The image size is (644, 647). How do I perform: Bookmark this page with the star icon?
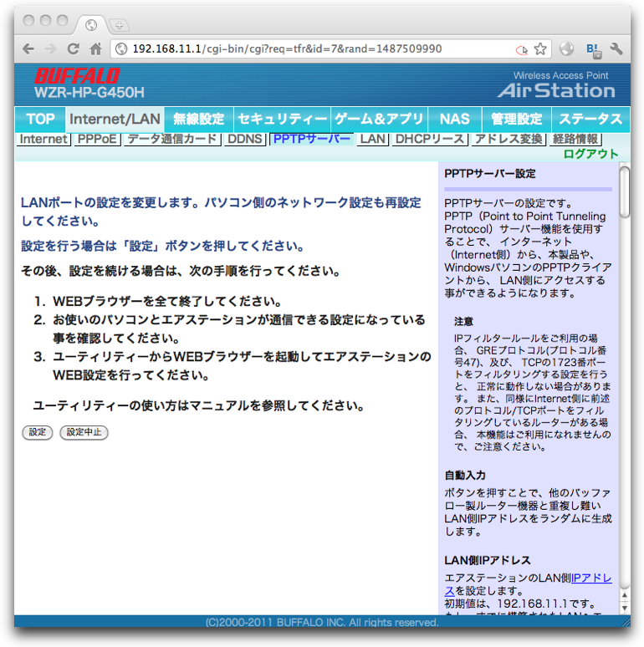coord(540,49)
